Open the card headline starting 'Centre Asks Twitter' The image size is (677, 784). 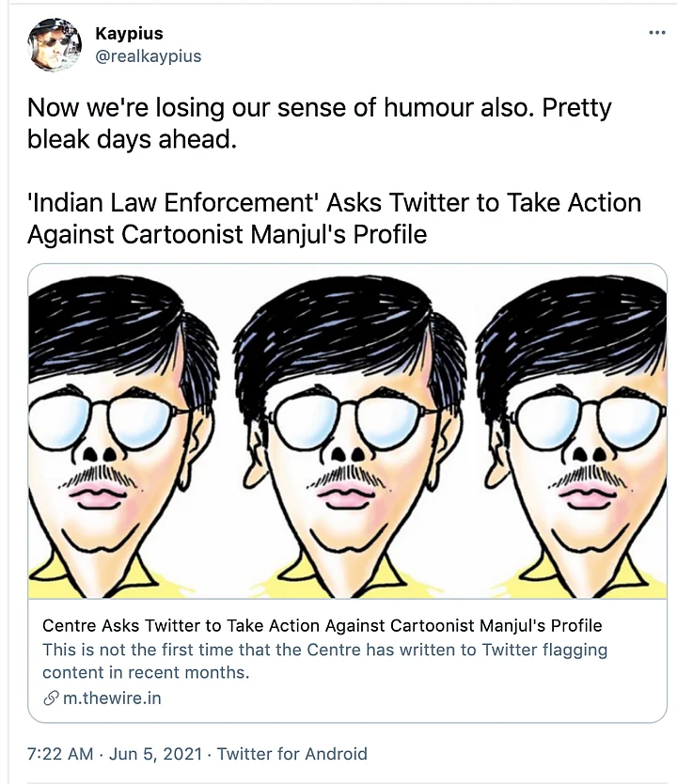322,625
